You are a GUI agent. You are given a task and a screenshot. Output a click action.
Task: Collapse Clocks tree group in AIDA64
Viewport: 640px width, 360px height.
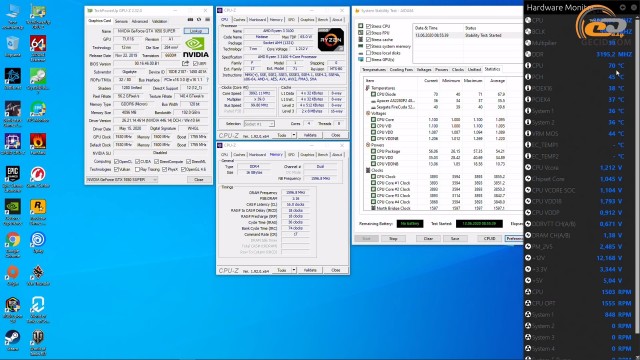pos(367,170)
